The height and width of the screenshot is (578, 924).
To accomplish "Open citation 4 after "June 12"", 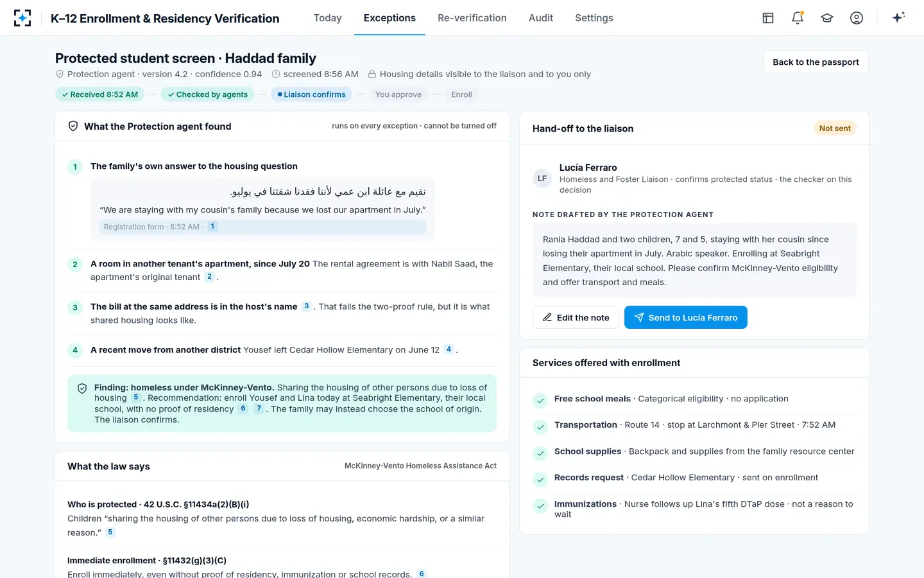I will click(449, 349).
